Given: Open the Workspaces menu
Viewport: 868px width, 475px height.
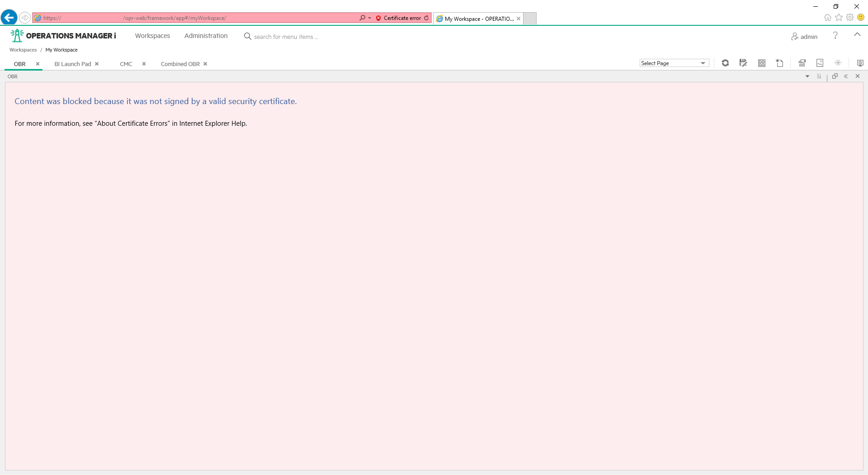Looking at the screenshot, I should point(152,36).
